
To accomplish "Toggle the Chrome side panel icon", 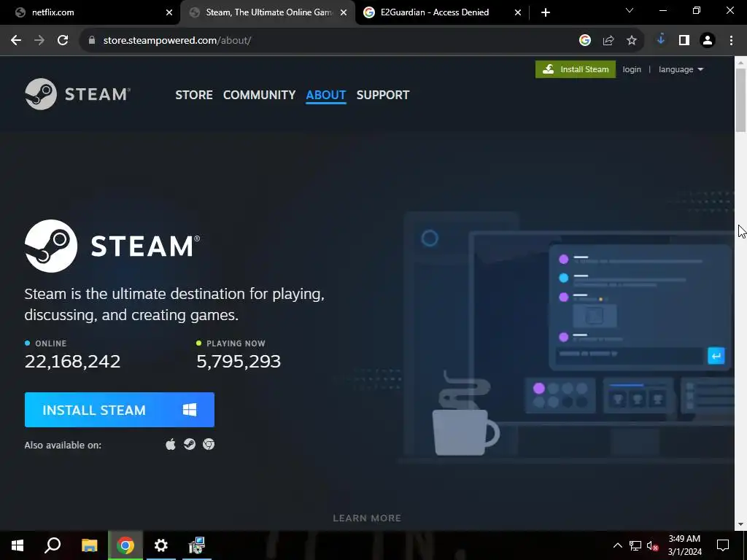I will click(684, 41).
